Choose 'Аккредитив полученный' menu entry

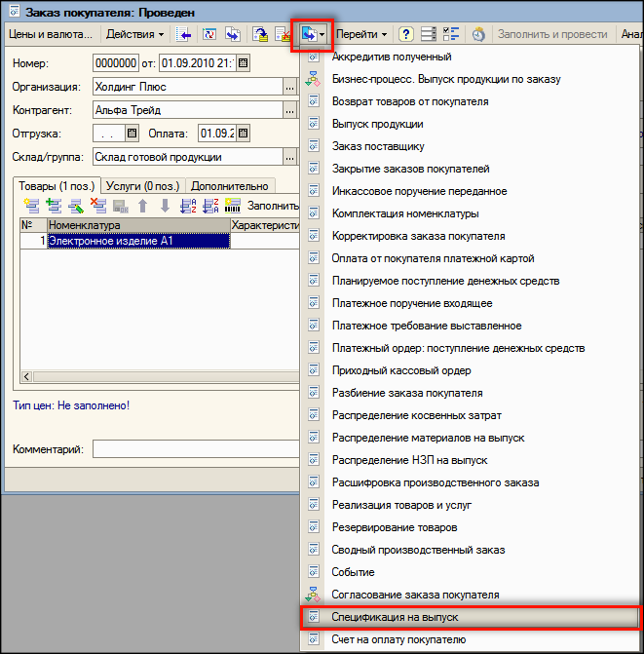pyautogui.click(x=471, y=57)
